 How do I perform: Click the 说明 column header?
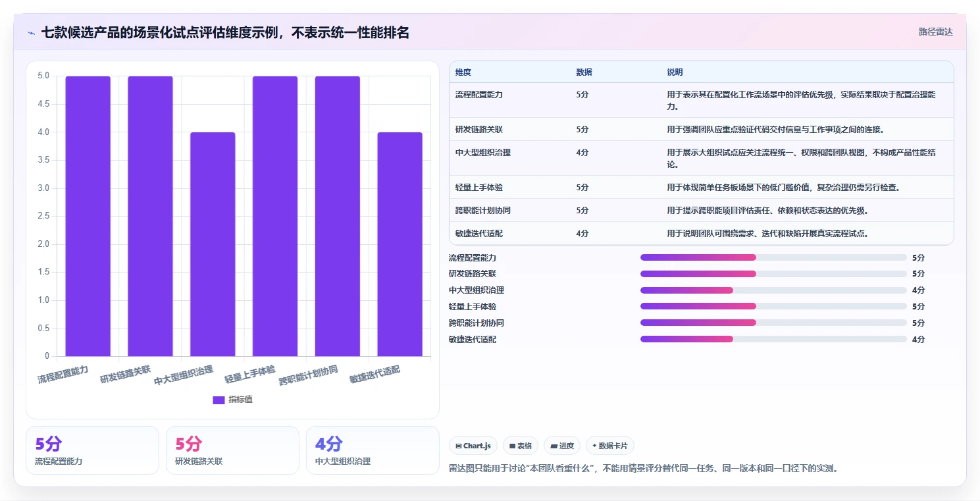pyautogui.click(x=675, y=72)
